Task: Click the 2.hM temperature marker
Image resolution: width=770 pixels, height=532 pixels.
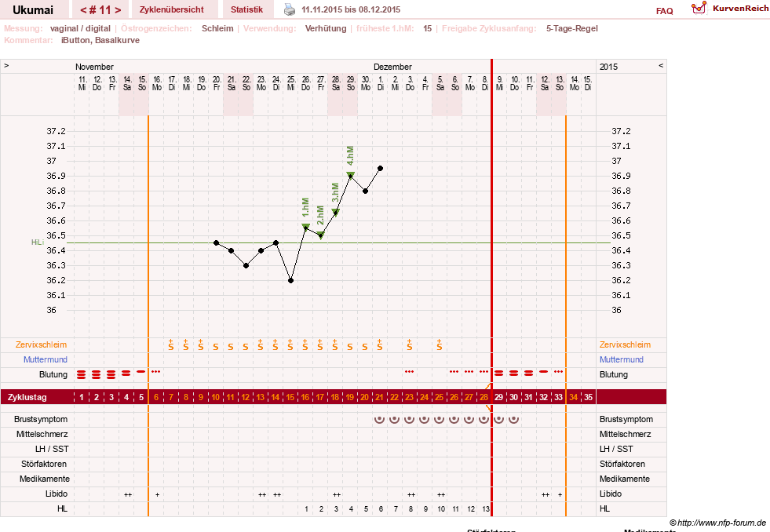Action: click(321, 235)
